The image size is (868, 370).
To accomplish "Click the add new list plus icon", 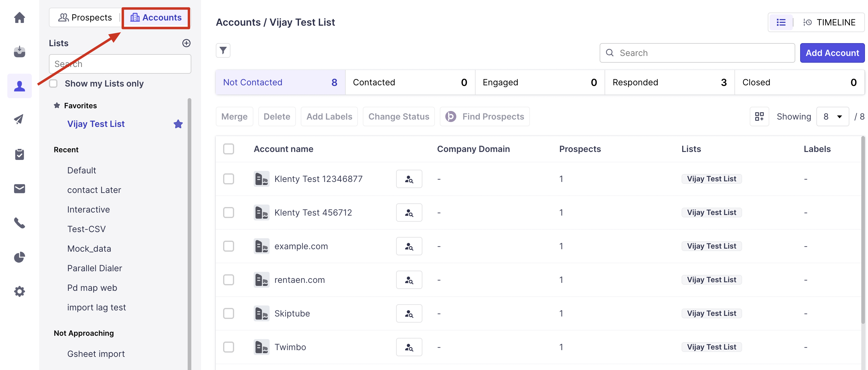I will 186,43.
